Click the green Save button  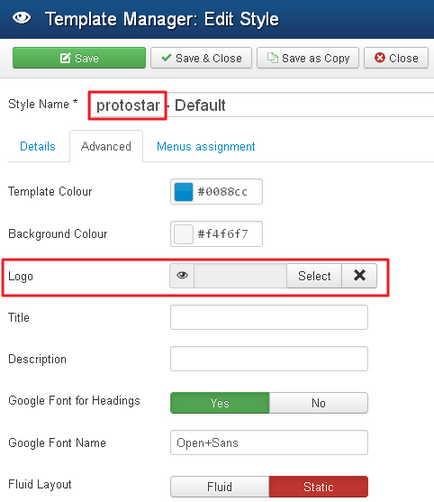coord(79,58)
